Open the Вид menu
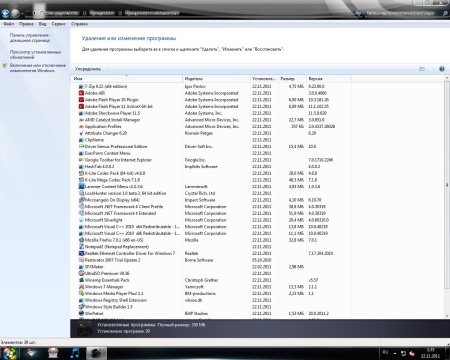Viewport: 450px width, 360px height. (42, 24)
